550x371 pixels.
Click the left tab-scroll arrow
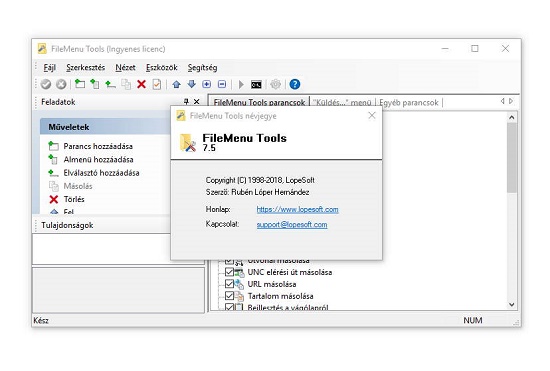(502, 101)
